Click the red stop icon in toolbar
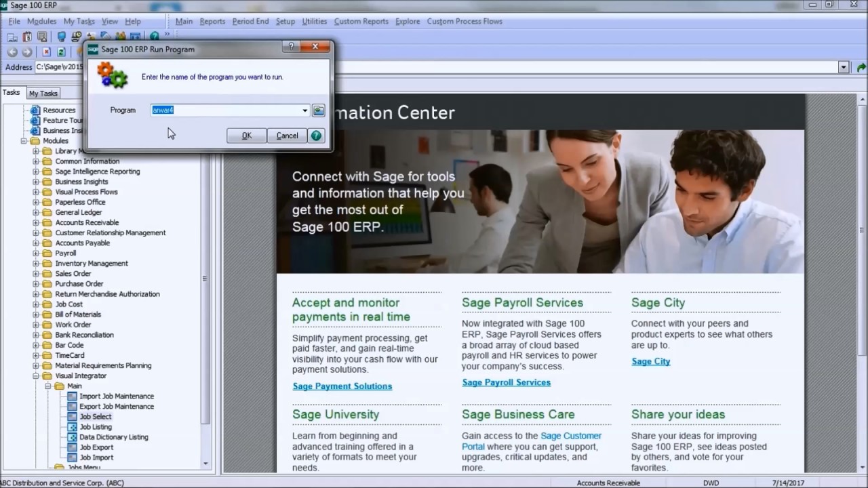This screenshot has height=488, width=868. point(46,52)
